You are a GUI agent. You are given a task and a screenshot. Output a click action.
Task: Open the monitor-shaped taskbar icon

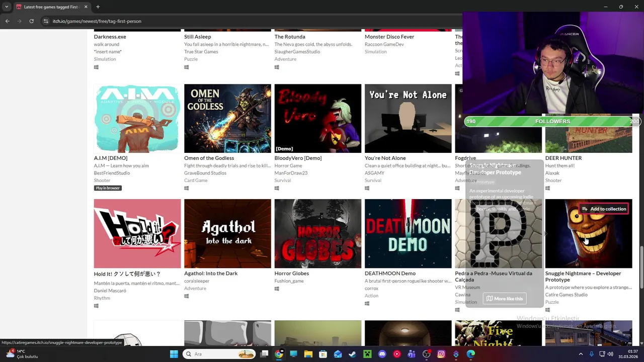[x=293, y=354]
